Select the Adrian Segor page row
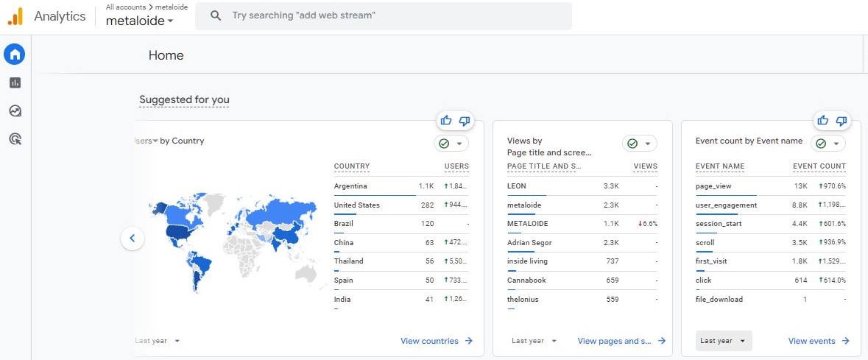Viewport: 868px width, 360px height. 582,243
